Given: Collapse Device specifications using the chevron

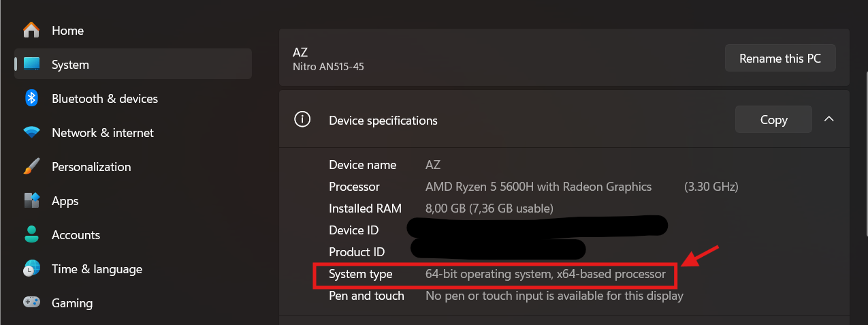Looking at the screenshot, I should (x=829, y=119).
